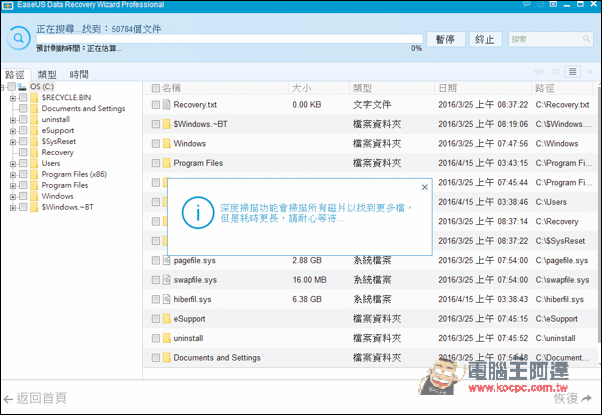Check the hiberfil.sys checkbox

coord(155,299)
